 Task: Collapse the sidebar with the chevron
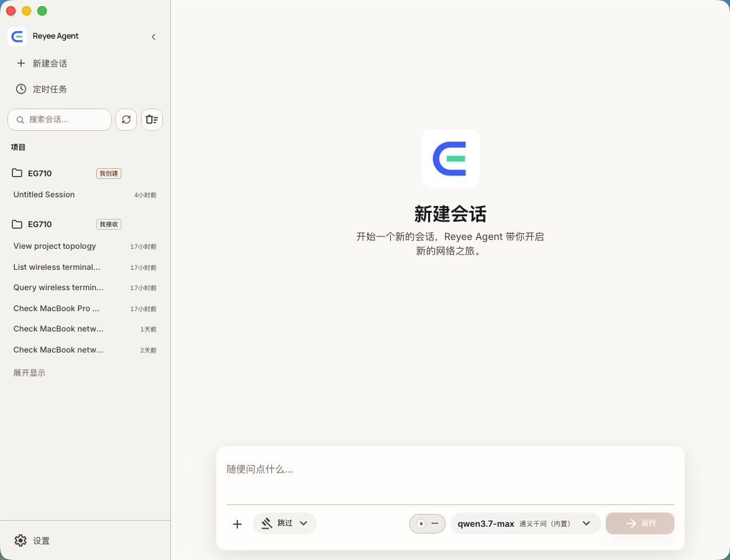coord(153,37)
